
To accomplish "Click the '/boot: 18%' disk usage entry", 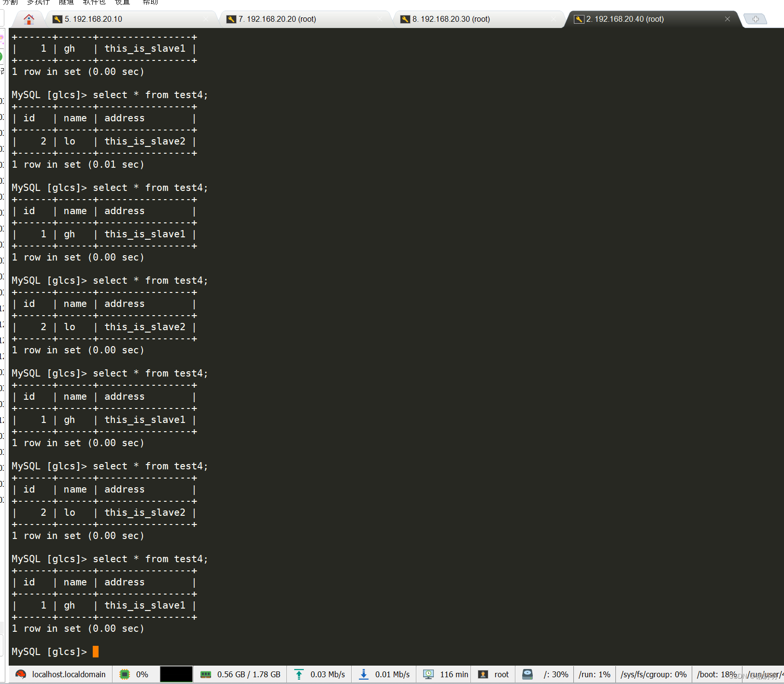I will click(x=717, y=674).
